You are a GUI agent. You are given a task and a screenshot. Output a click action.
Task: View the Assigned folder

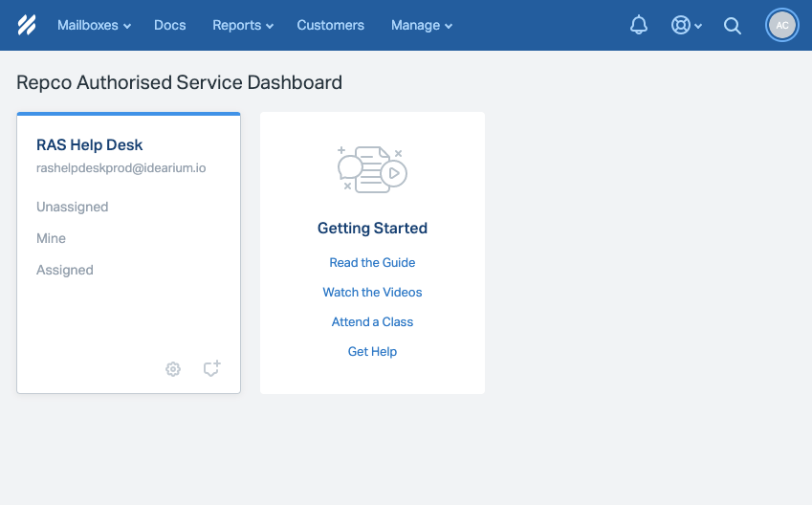tap(65, 270)
